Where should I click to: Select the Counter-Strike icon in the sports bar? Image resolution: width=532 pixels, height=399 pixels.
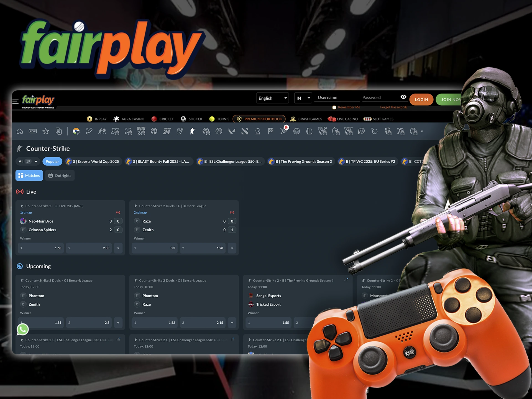pos(192,131)
